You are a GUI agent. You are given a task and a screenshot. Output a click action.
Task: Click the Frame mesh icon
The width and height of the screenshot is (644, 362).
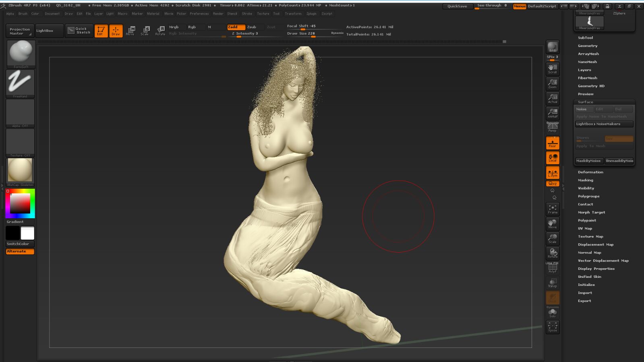coord(553,209)
